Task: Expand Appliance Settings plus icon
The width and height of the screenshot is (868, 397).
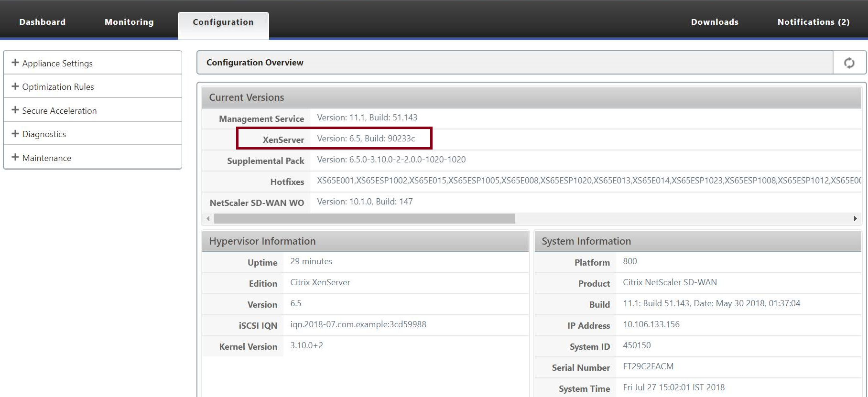Action: pos(15,63)
